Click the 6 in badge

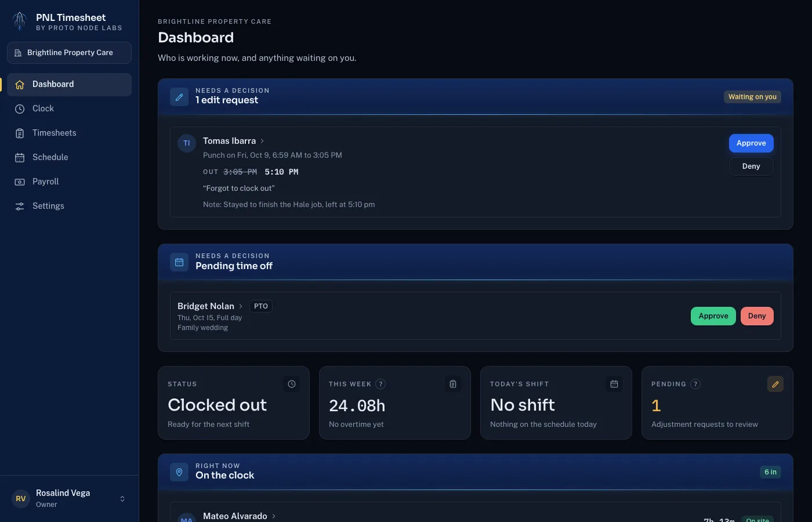770,472
